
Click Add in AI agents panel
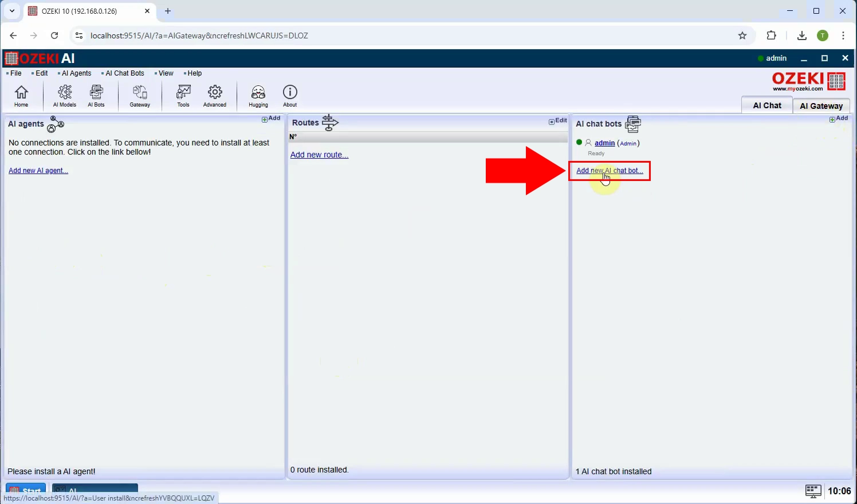point(271,119)
